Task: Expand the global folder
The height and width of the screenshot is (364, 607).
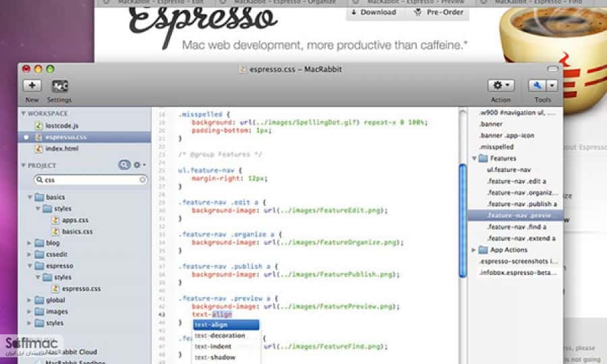Action: 30,300
